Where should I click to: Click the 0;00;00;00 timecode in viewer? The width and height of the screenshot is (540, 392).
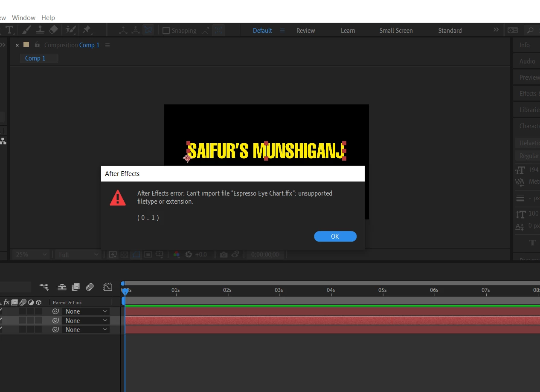pyautogui.click(x=265, y=254)
